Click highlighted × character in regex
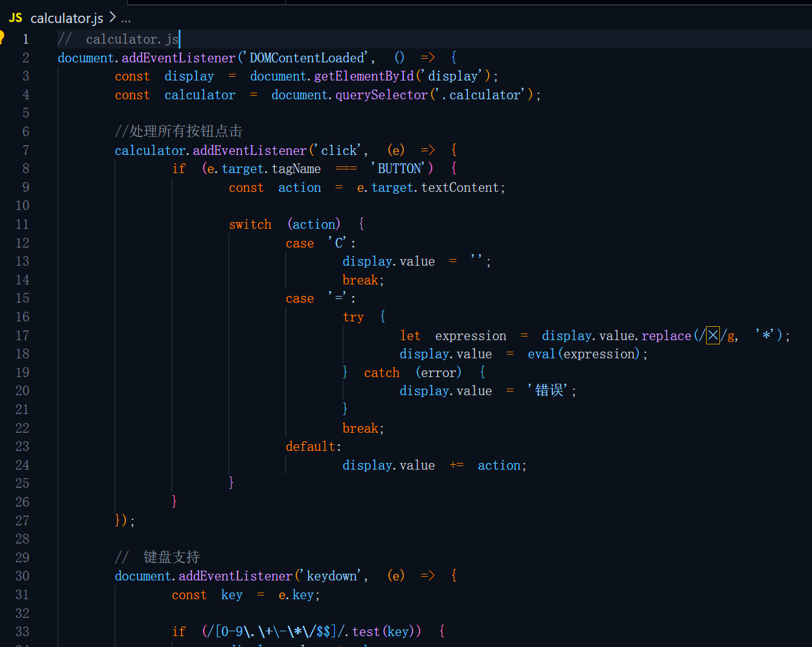This screenshot has width=812, height=647. pyautogui.click(x=713, y=335)
